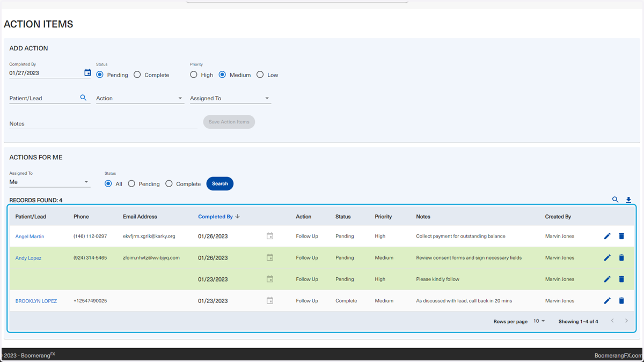This screenshot has height=362, width=644.
Task: Open Andy Lopez patient link
Action: pos(28,258)
